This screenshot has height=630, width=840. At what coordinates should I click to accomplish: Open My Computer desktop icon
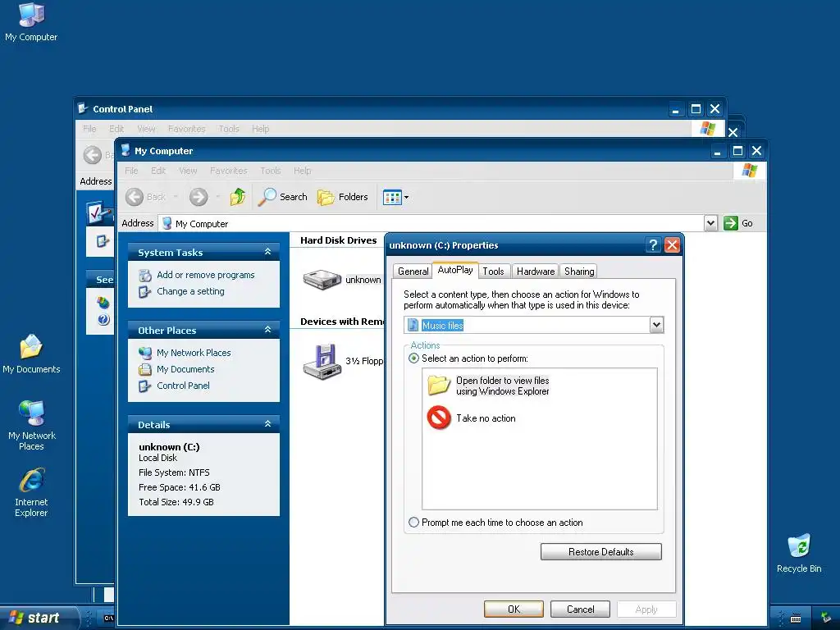pyautogui.click(x=31, y=22)
